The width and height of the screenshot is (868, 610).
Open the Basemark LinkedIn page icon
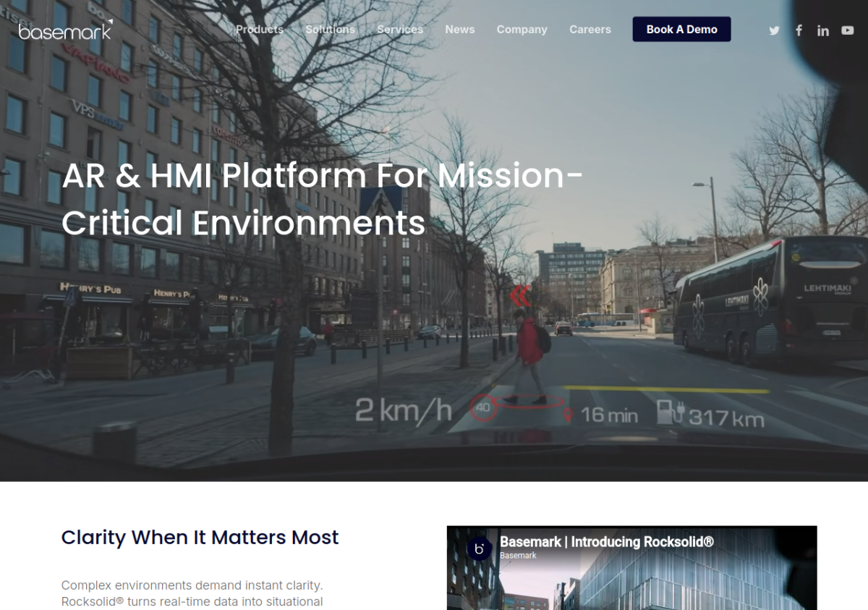tap(823, 30)
